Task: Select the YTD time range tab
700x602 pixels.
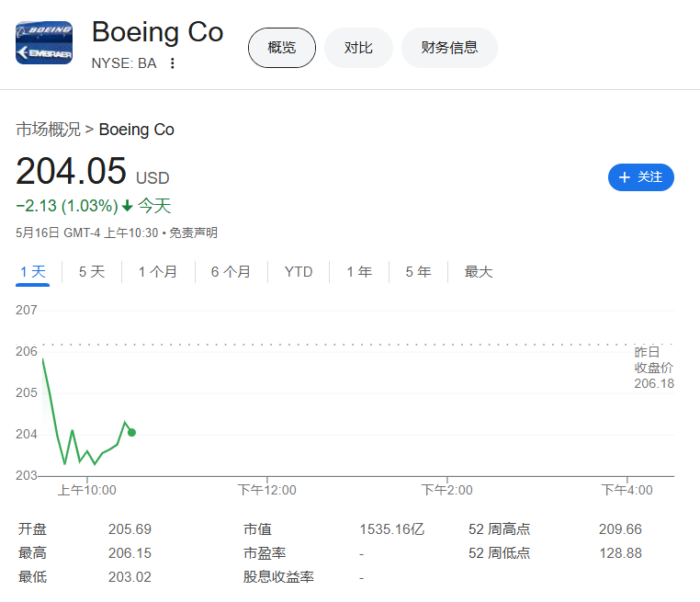Action: point(299,271)
